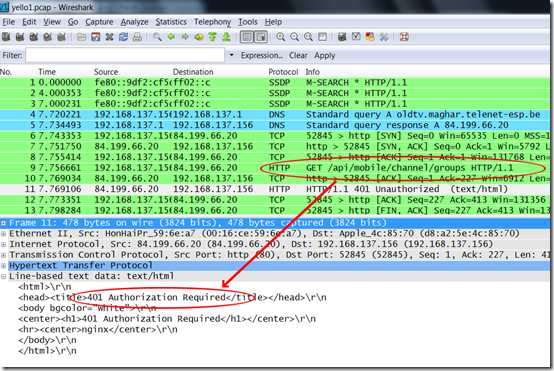Find a packet with magnifier icon
This screenshot has height=371, width=554.
point(157,37)
